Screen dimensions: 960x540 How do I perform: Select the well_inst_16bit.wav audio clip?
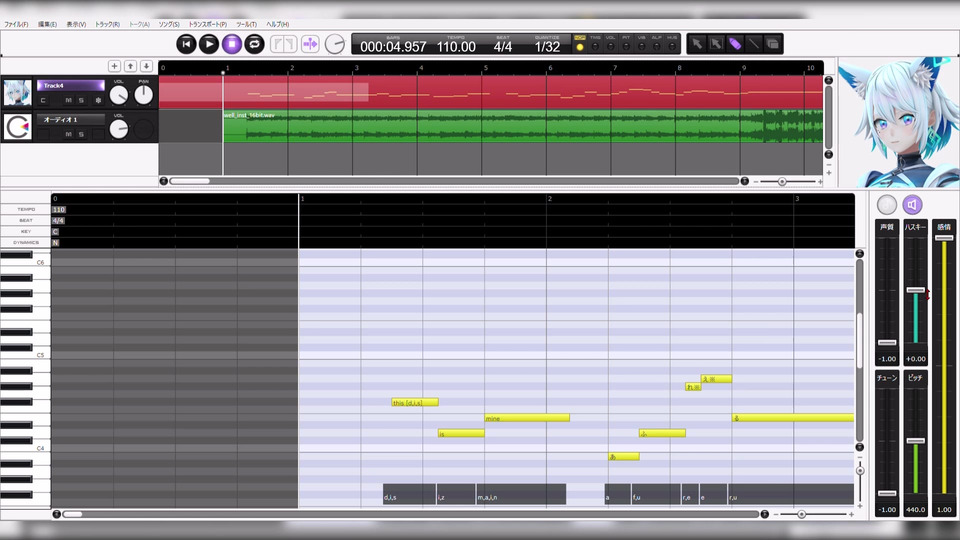coord(523,126)
